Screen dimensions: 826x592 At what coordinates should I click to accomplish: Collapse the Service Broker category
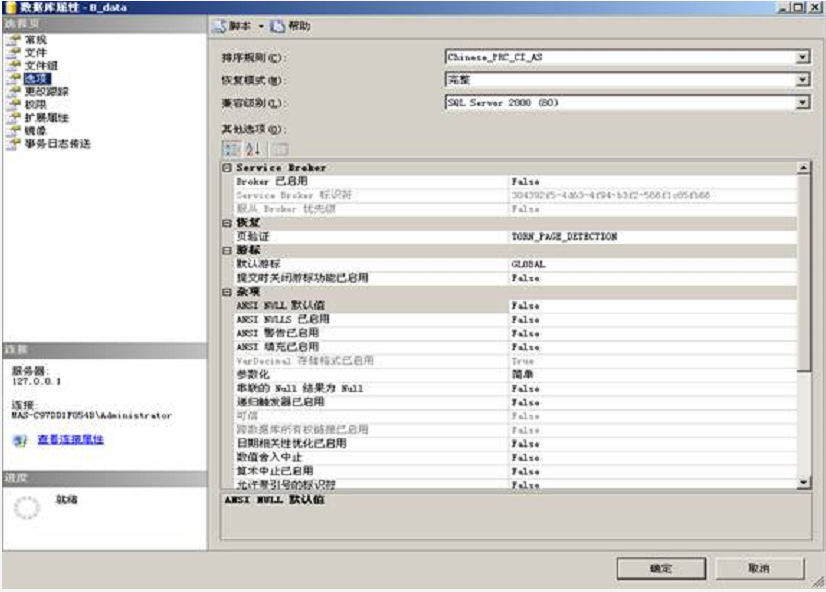click(x=227, y=167)
